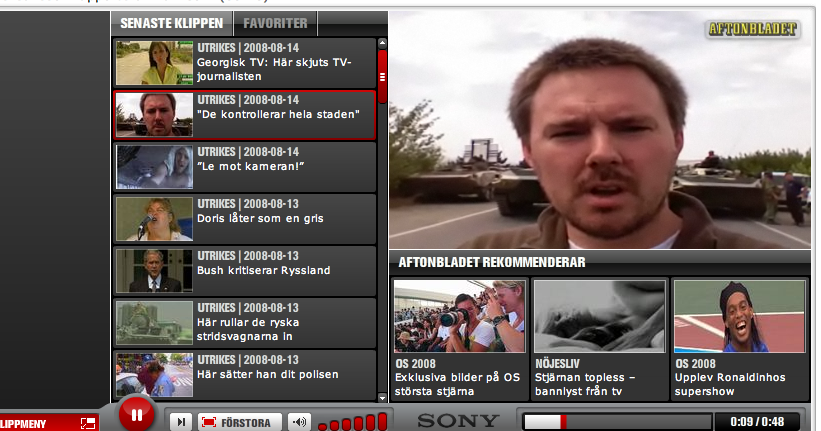Select the title text "Doris låter som en gris"
821x431 pixels.
pyautogui.click(x=260, y=218)
